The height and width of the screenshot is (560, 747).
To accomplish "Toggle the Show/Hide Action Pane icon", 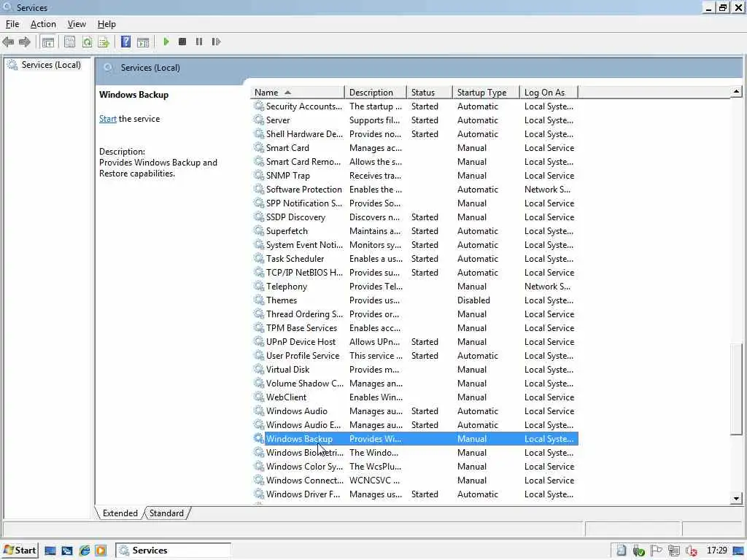I will (x=143, y=42).
